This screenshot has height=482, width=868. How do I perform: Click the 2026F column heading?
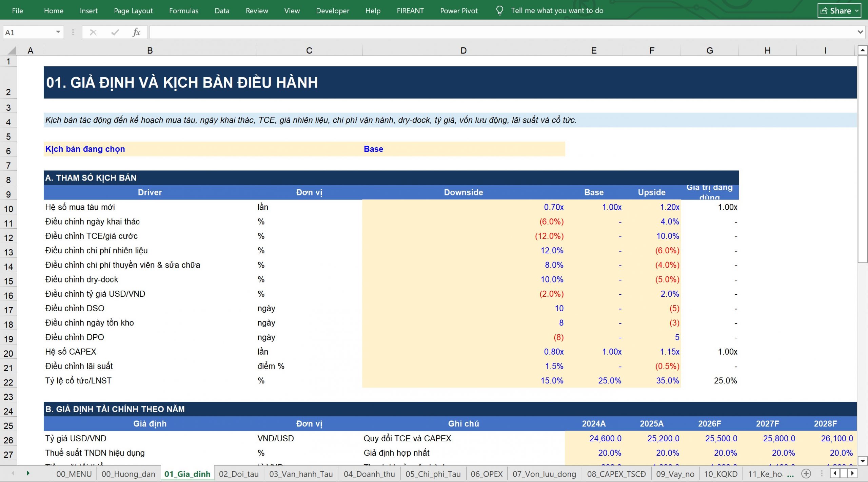click(709, 424)
